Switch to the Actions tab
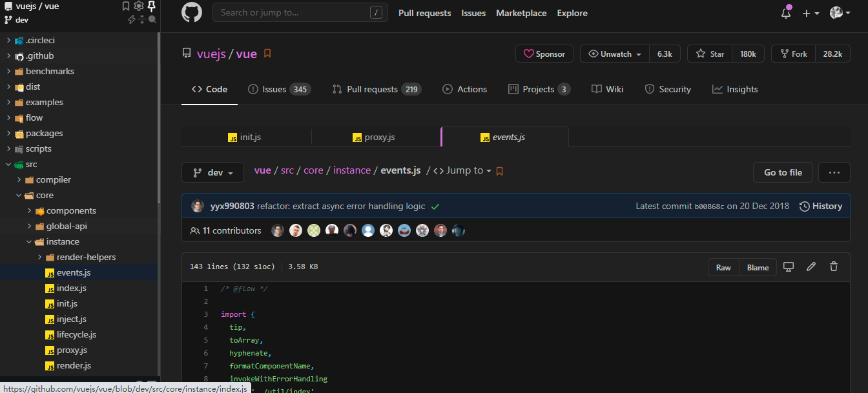The height and width of the screenshot is (393, 868). [x=465, y=89]
